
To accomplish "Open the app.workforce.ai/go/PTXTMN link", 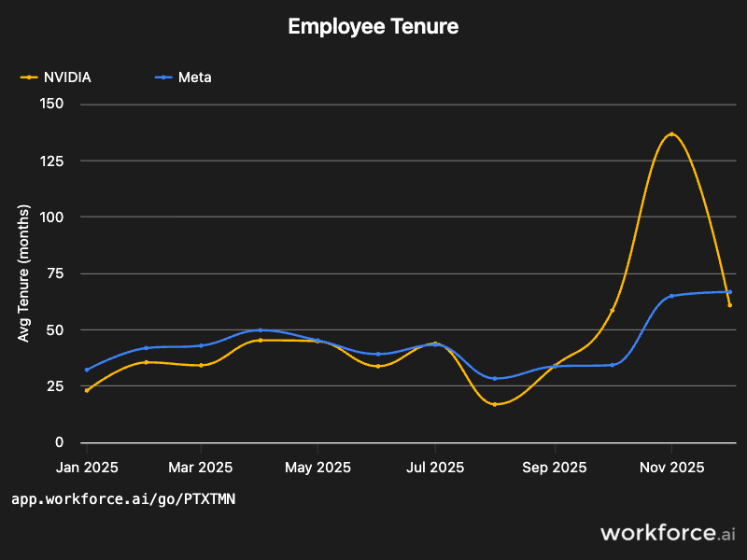I will [x=123, y=499].
